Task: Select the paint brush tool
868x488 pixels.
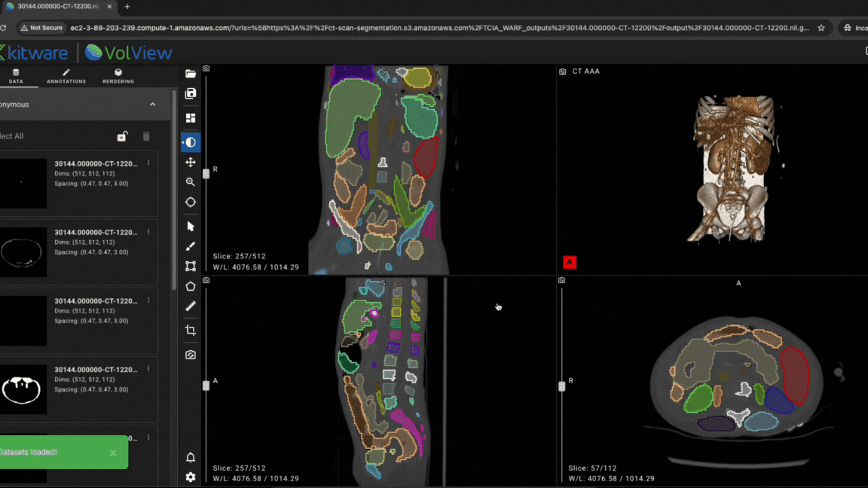Action: 191,246
